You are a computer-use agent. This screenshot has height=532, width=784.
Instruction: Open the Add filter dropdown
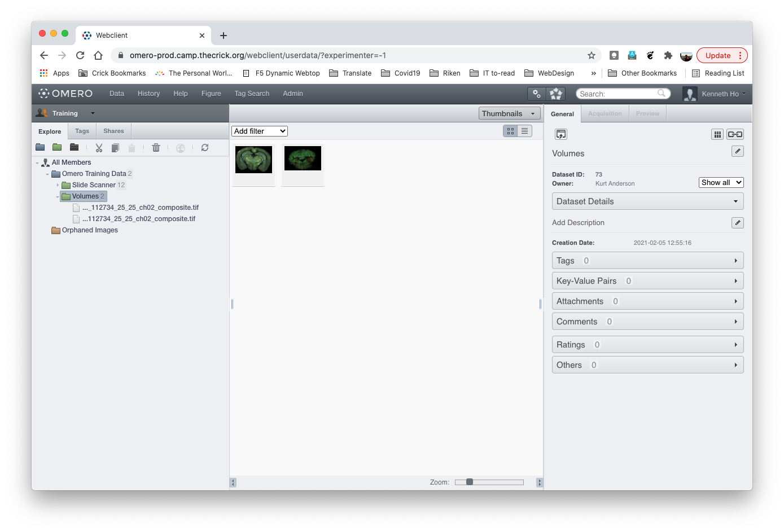(260, 131)
